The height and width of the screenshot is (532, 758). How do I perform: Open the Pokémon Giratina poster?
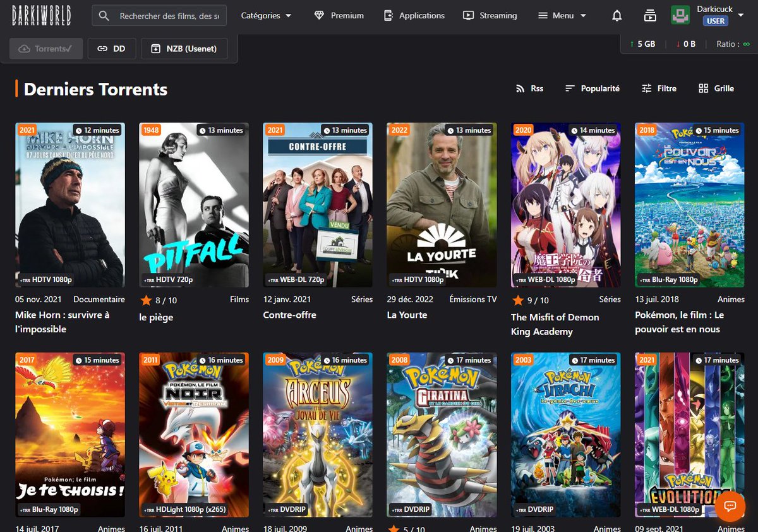(x=442, y=435)
